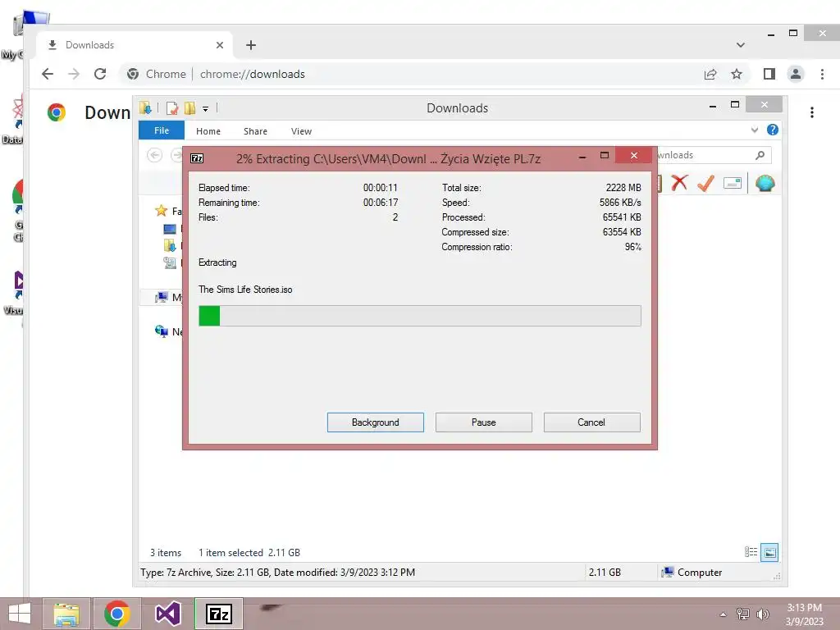Click search magnifier in Explorer search box

click(x=760, y=155)
